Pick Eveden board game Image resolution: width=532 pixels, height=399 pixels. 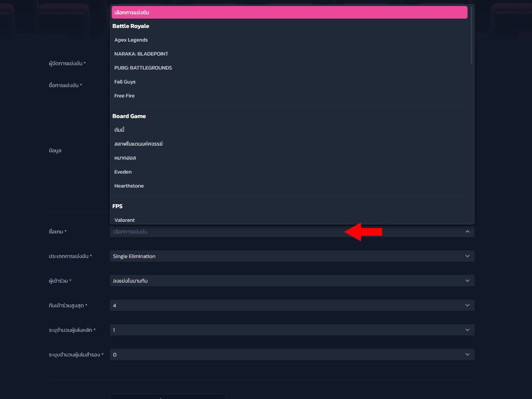coord(289,172)
